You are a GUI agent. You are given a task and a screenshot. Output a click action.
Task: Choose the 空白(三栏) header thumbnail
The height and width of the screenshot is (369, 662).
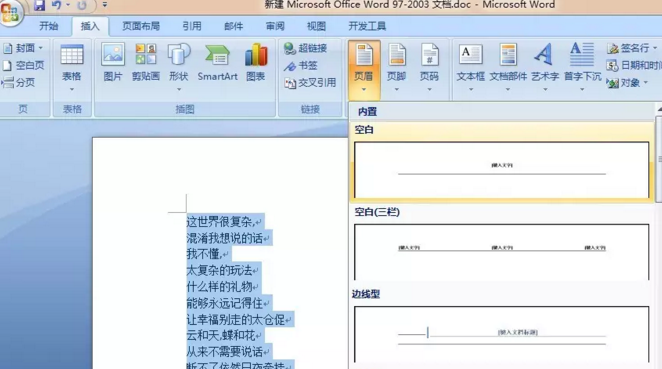point(502,252)
